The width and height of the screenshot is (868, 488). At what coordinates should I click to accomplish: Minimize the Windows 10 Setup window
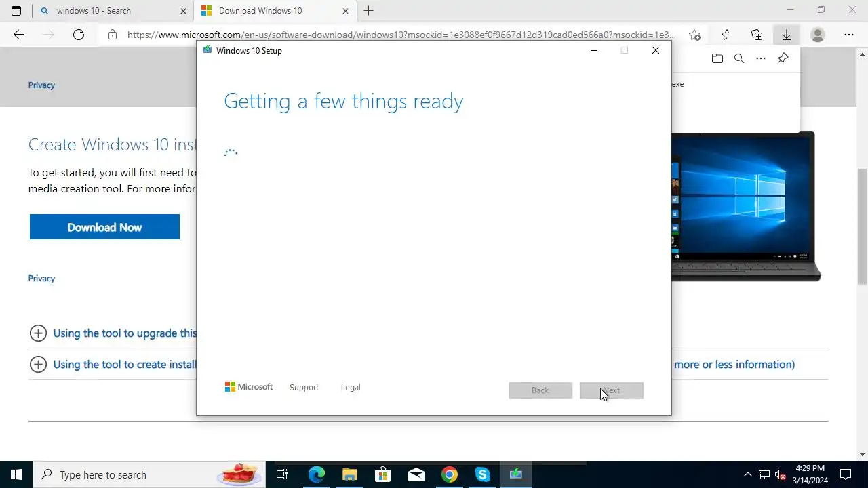click(x=594, y=50)
